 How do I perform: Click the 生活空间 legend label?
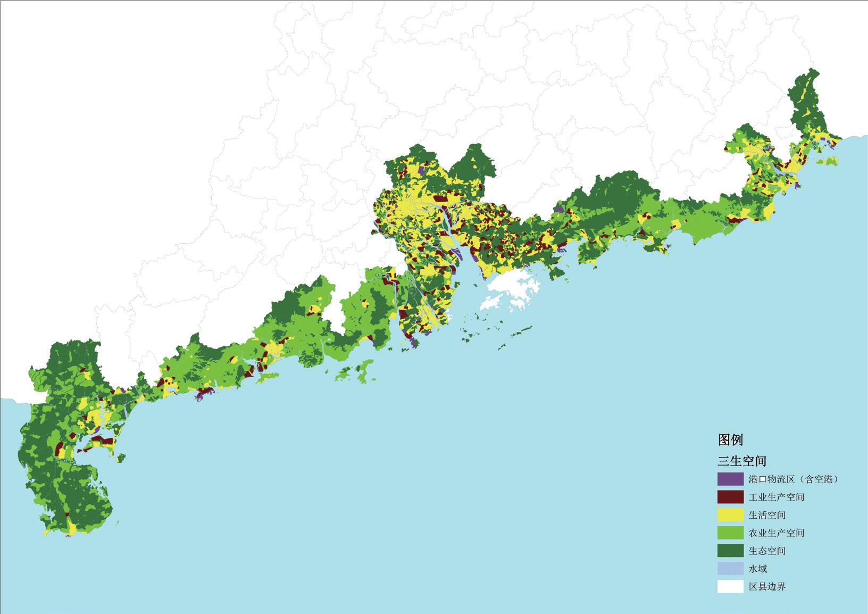(767, 515)
